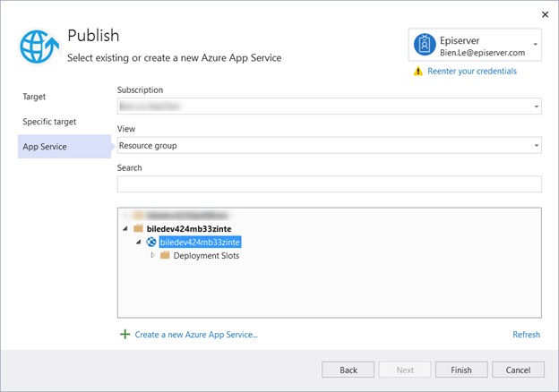Open the Episerver account dropdown arrow
Viewport: 559px width, 392px height.
click(x=536, y=44)
